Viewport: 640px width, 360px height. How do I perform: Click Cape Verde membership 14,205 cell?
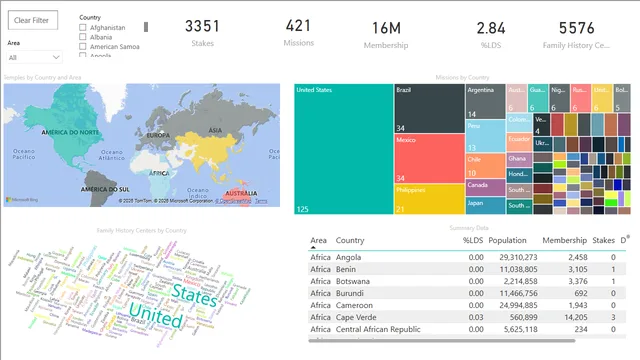pyautogui.click(x=576, y=317)
